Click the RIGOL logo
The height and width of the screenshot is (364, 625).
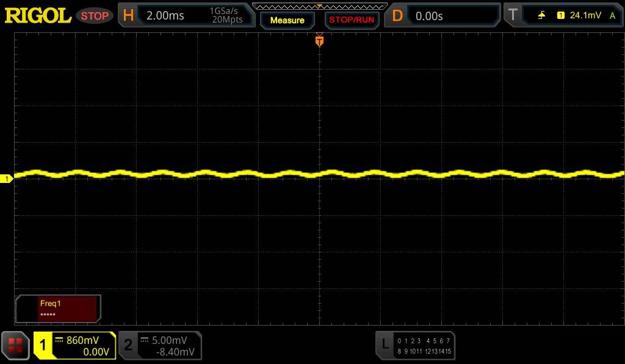point(38,16)
